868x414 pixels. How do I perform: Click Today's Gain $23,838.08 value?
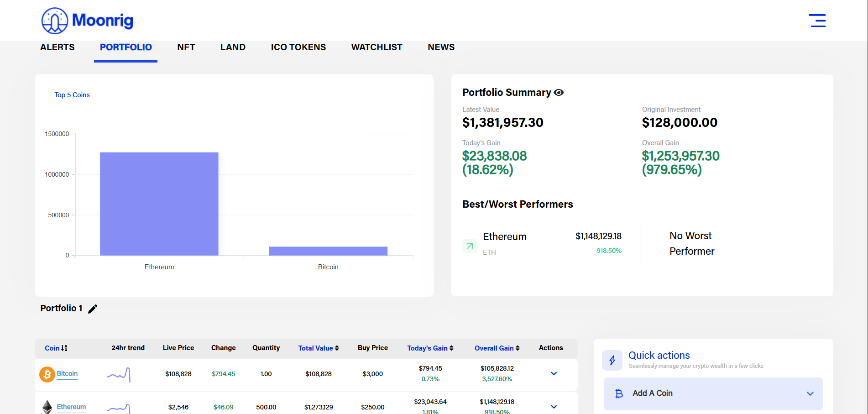(494, 162)
